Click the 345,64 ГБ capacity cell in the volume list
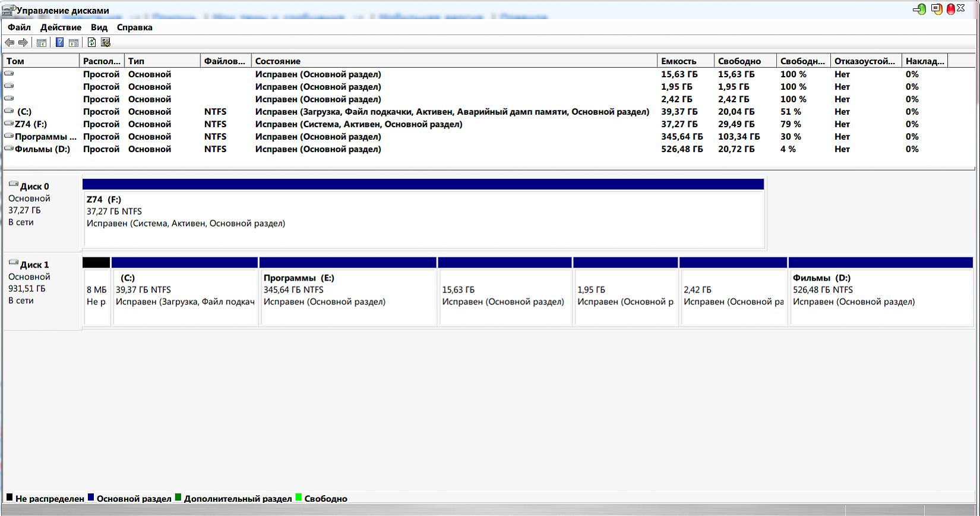980x516 pixels. click(x=682, y=137)
